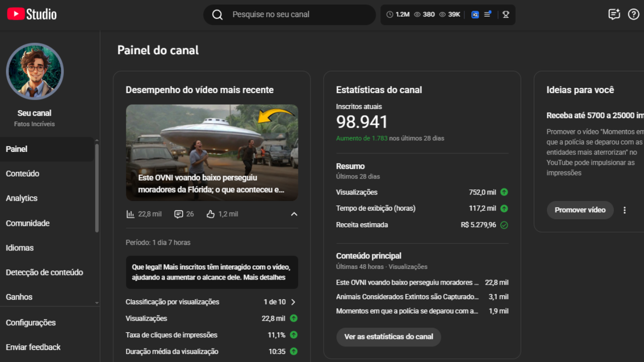Click the trophy icon in the top bar
This screenshot has width=644, height=362.
tap(506, 15)
